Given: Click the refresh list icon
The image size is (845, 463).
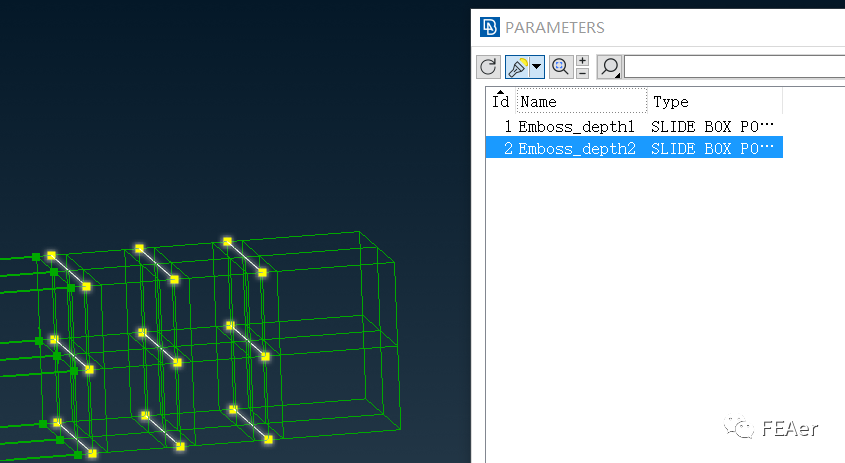Looking at the screenshot, I should click(x=488, y=67).
